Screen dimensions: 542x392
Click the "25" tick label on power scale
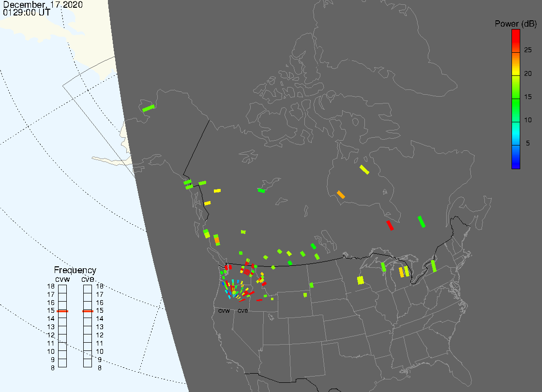(527, 50)
